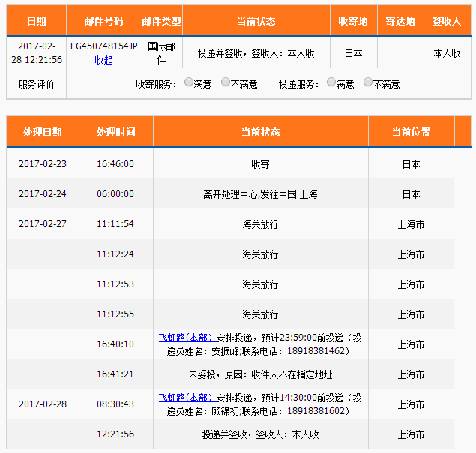Click the 本人收 cell in the 签收人 column
The height and width of the screenshot is (453, 476).
pos(447,53)
